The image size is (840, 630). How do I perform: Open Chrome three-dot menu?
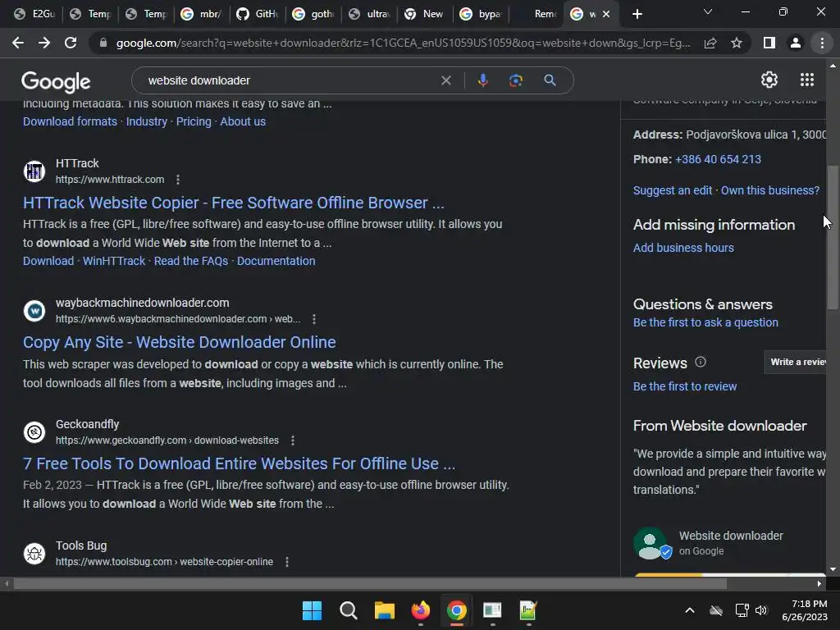(822, 43)
